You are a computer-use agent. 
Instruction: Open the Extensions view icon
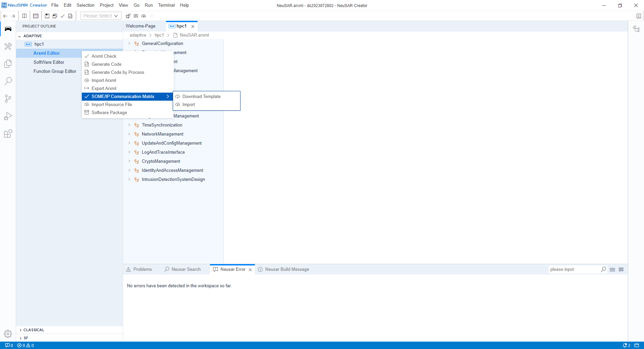coord(8,134)
